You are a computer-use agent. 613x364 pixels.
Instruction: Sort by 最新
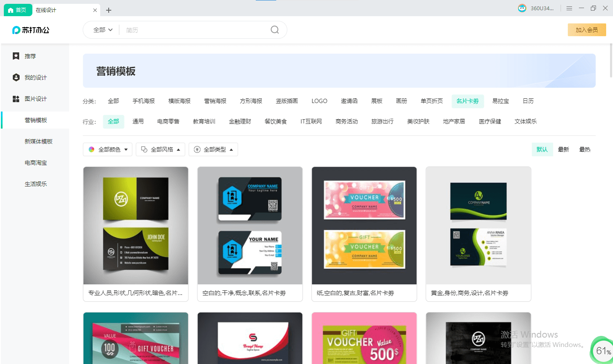564,149
